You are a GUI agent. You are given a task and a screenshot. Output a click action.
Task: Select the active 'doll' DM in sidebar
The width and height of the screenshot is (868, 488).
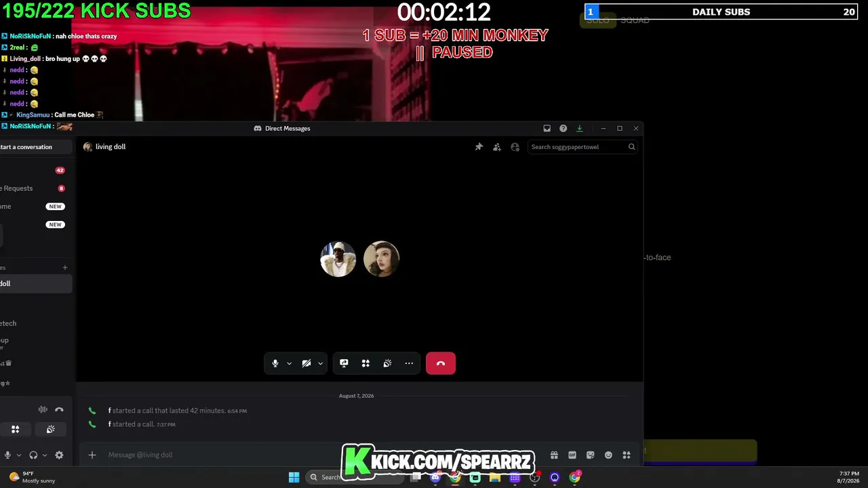[35, 283]
